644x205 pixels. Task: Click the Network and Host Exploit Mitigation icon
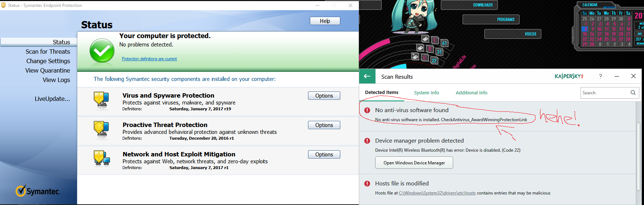[x=102, y=159]
